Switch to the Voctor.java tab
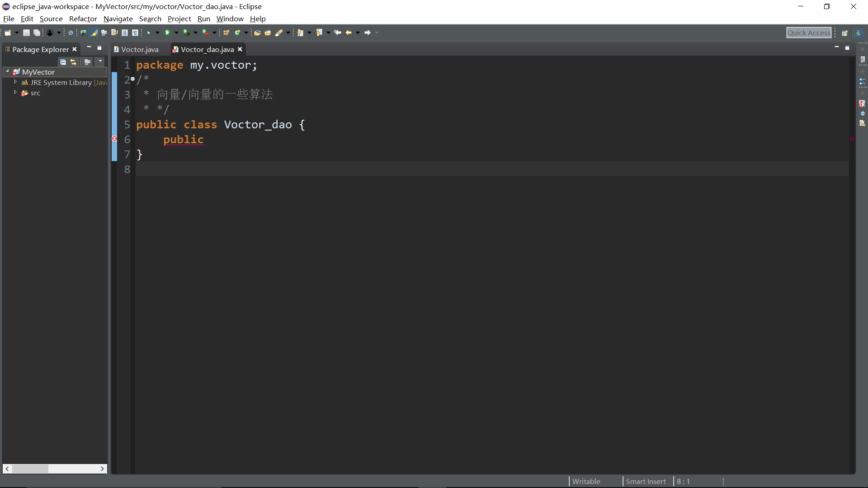The width and height of the screenshot is (868, 488). (139, 49)
